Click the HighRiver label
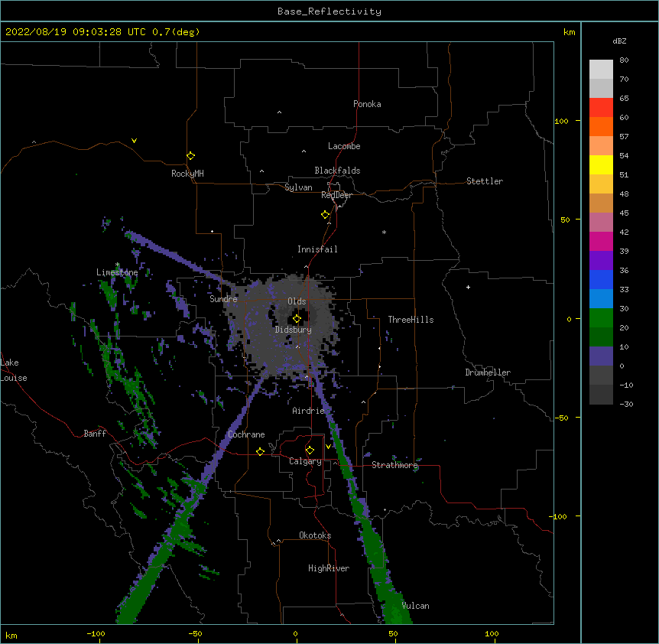The height and width of the screenshot is (644, 659). pos(329,568)
